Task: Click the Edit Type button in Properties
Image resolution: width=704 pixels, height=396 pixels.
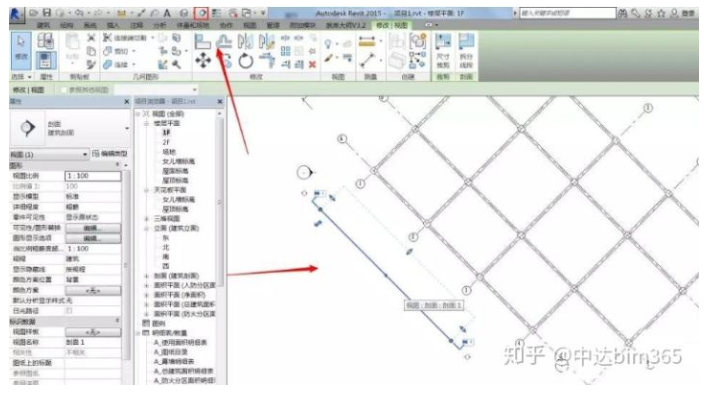Action: (110, 154)
